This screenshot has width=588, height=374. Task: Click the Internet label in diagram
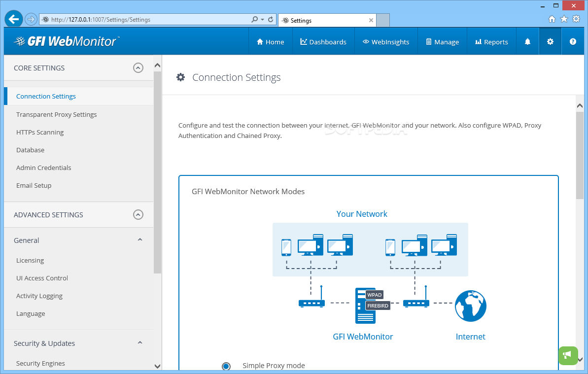pyautogui.click(x=471, y=337)
